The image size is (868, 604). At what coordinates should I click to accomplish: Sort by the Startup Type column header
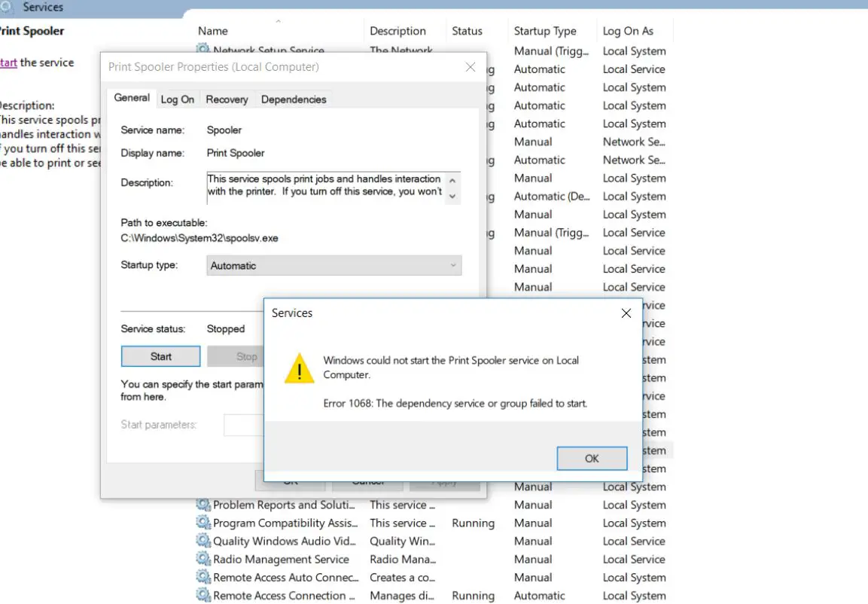click(545, 31)
